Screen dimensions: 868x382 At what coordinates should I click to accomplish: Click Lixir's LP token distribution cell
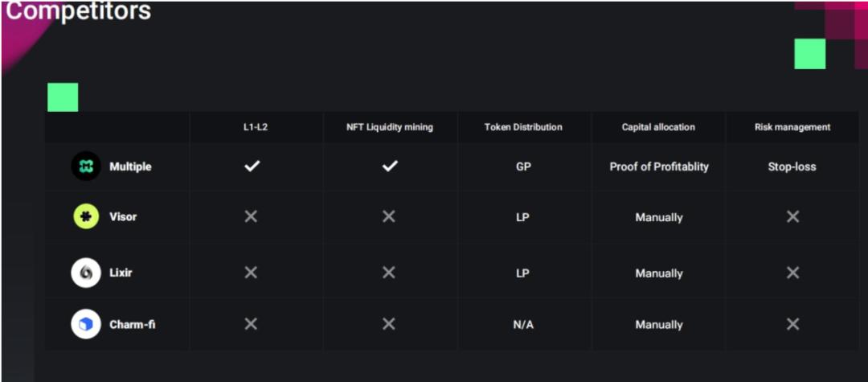[522, 273]
